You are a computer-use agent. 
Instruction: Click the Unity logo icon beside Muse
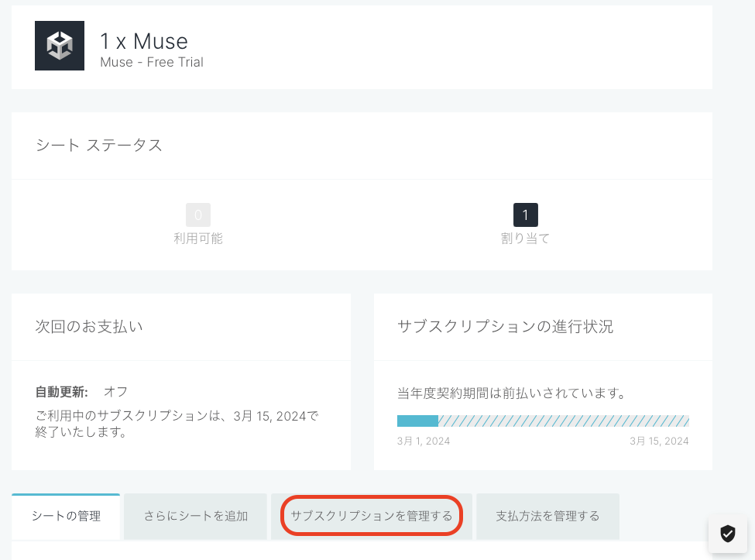[60, 46]
